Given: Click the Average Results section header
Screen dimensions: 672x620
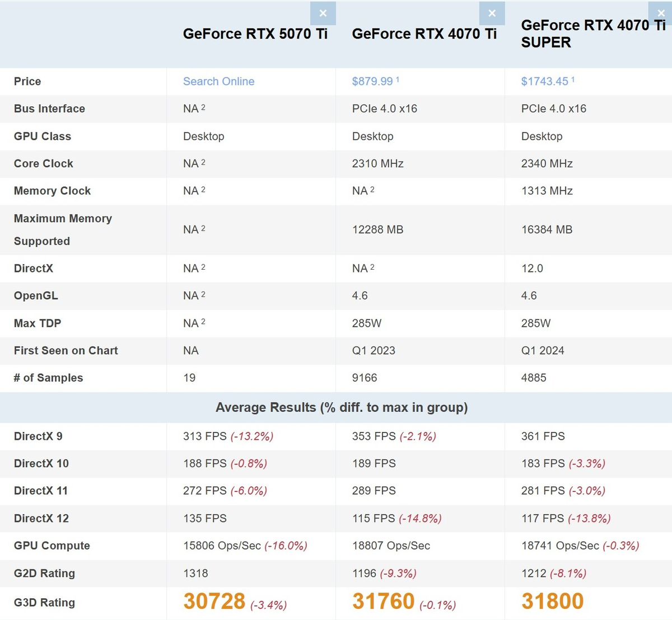Looking at the screenshot, I should (342, 407).
